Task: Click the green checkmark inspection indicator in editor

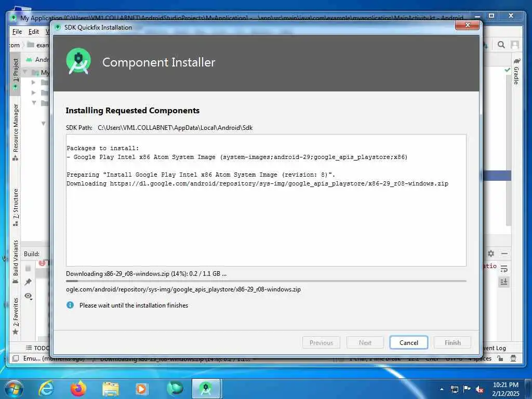Action: tap(507, 70)
